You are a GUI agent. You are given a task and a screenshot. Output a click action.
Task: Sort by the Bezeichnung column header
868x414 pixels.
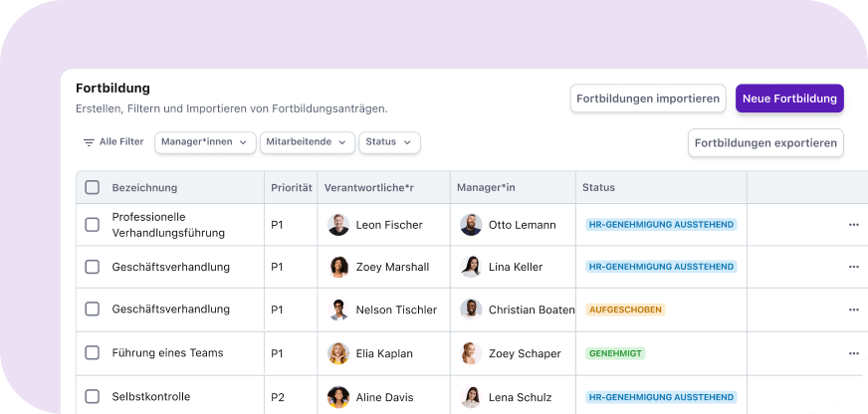[144, 187]
